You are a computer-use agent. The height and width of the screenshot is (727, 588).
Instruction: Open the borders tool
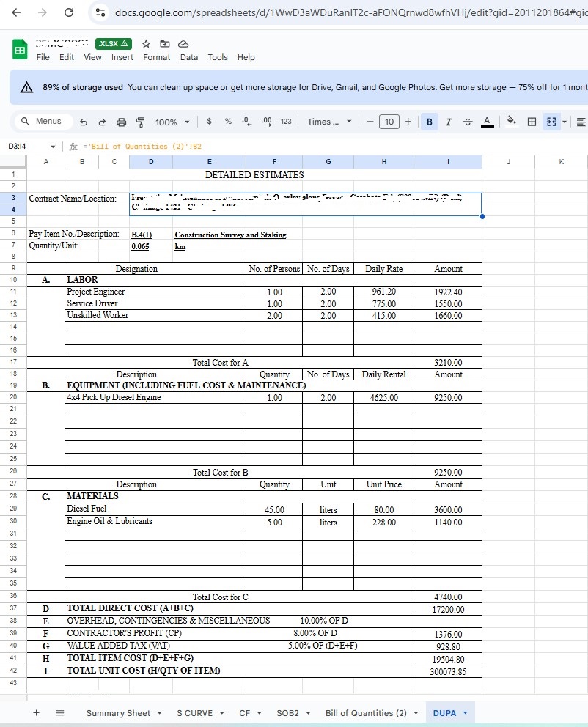[x=532, y=122]
